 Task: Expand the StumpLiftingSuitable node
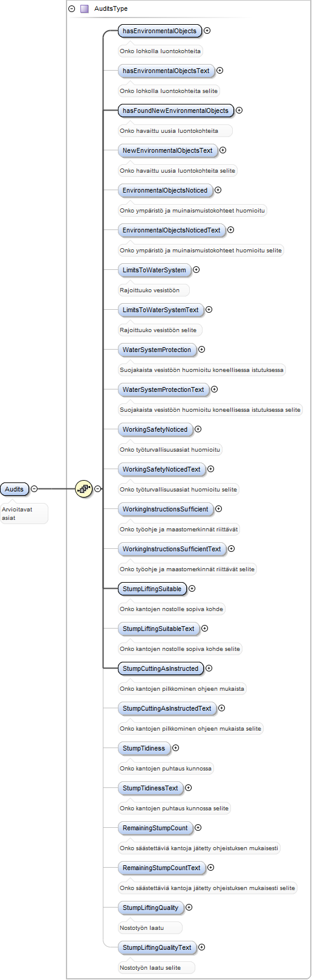[x=192, y=588]
